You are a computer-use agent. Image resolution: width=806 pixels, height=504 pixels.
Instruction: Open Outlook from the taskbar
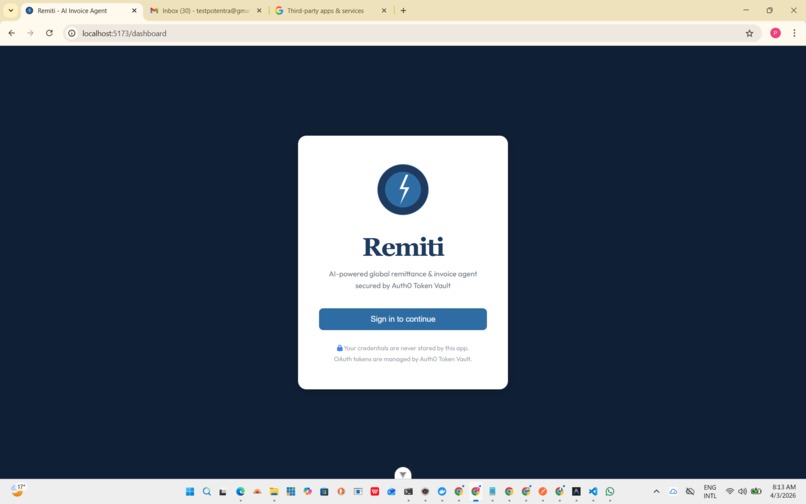(x=391, y=492)
